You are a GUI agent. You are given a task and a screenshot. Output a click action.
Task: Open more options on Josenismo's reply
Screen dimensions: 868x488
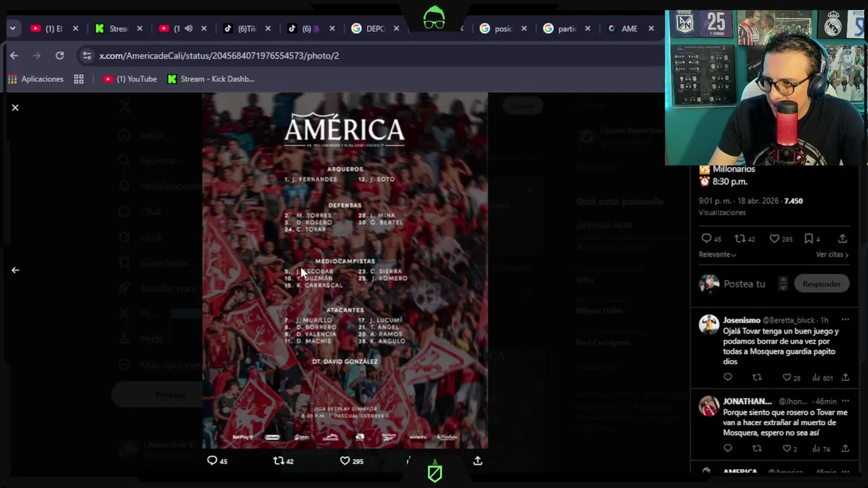click(845, 320)
